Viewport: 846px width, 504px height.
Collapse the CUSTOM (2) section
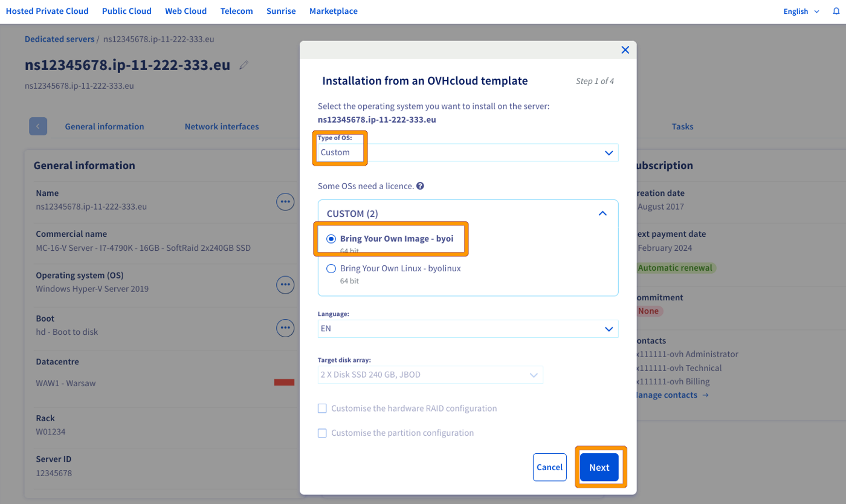click(x=602, y=213)
